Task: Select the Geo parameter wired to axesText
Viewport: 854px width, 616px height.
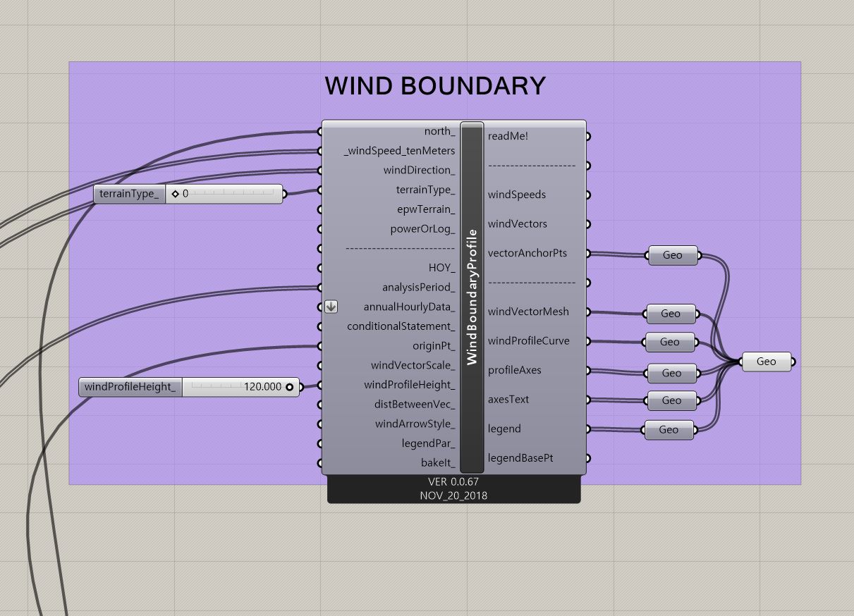Action: (671, 400)
